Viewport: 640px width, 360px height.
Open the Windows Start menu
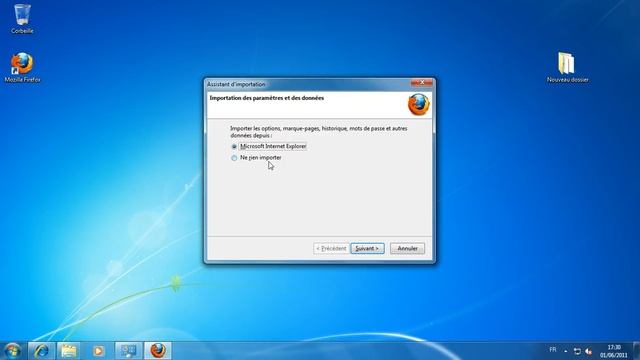pos(12,351)
